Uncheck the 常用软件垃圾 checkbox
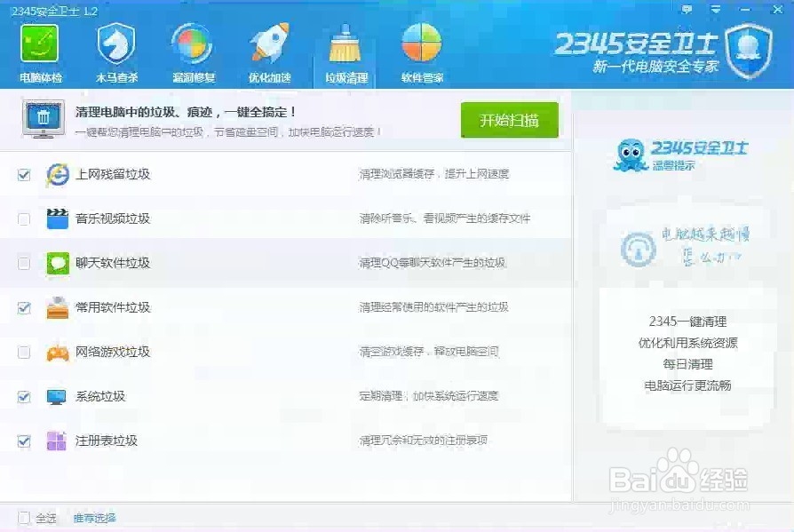The width and height of the screenshot is (794, 532). click(x=24, y=308)
